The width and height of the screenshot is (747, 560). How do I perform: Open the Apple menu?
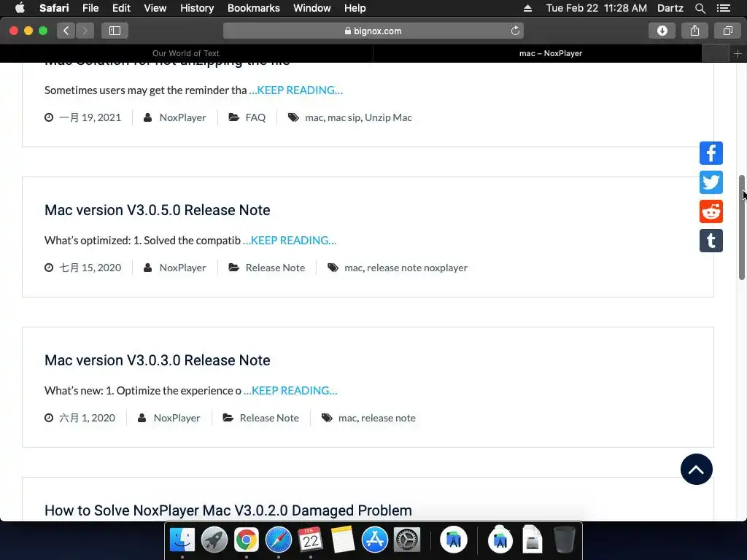[x=20, y=8]
